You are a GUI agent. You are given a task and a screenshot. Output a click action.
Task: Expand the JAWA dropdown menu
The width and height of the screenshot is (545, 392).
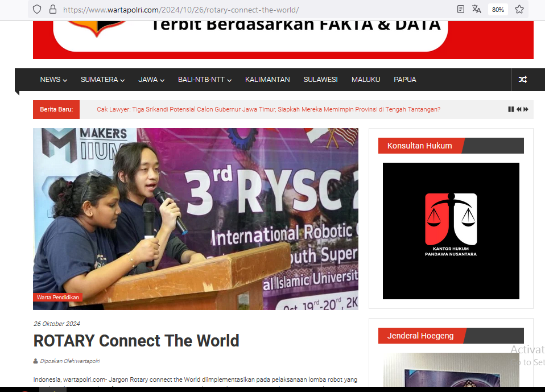tap(151, 80)
